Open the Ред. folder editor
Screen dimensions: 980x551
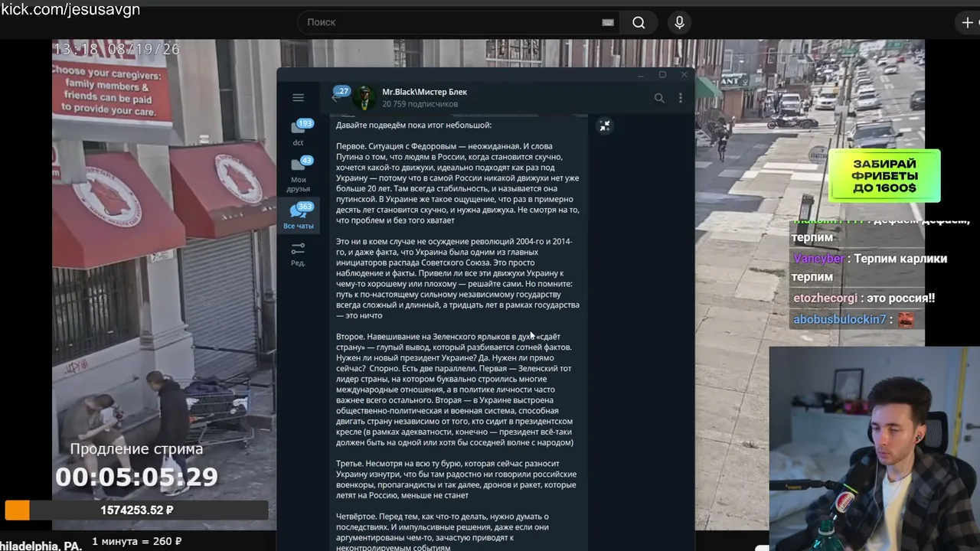pyautogui.click(x=299, y=254)
